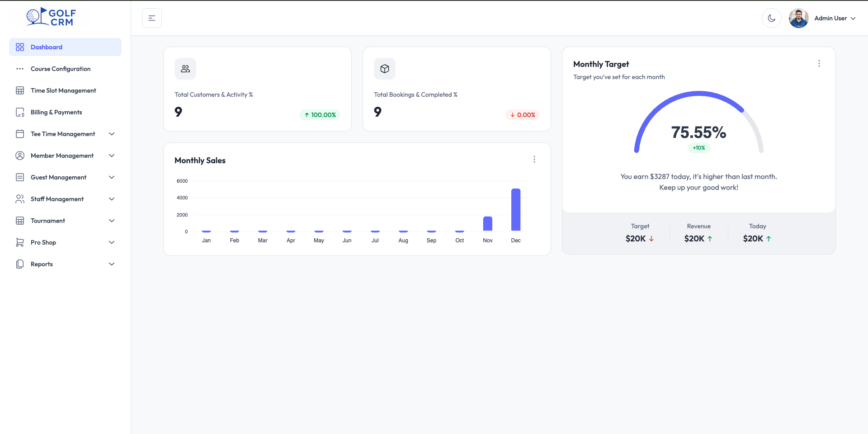Toggle dark mode with moon icon

click(771, 18)
